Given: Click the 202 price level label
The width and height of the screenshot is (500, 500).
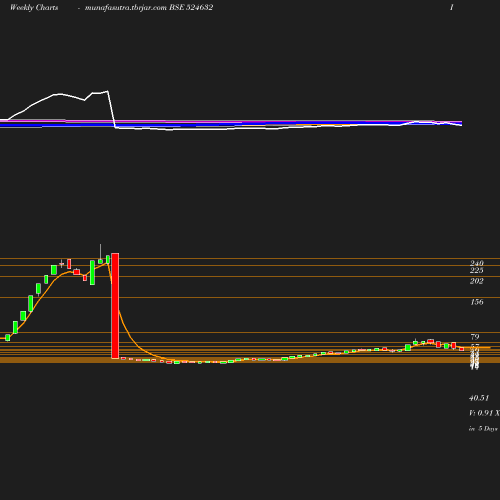Looking at the screenshot, I should pyautogui.click(x=477, y=281).
